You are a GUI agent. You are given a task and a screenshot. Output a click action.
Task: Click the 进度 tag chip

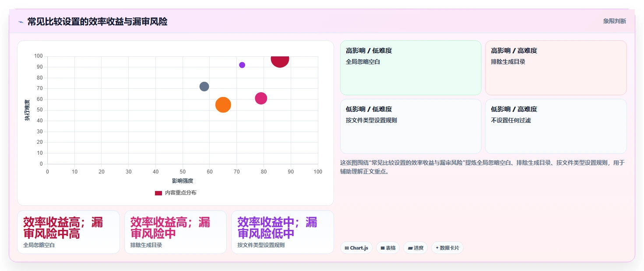click(x=415, y=248)
